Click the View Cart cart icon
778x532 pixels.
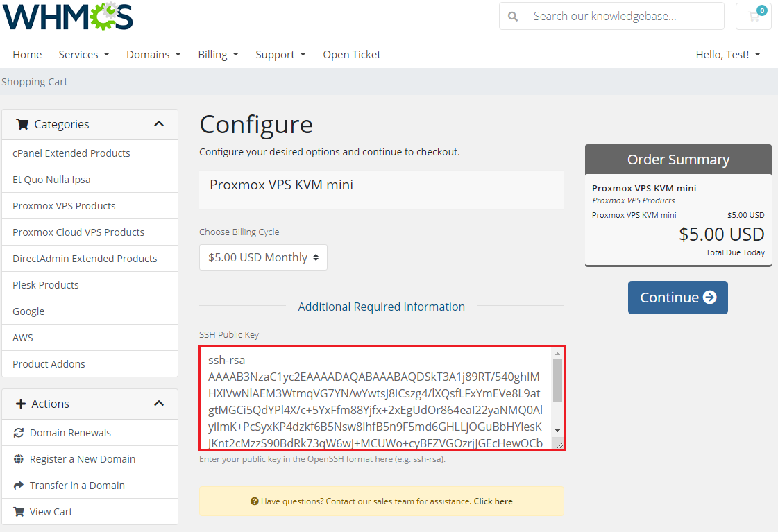[19, 512]
